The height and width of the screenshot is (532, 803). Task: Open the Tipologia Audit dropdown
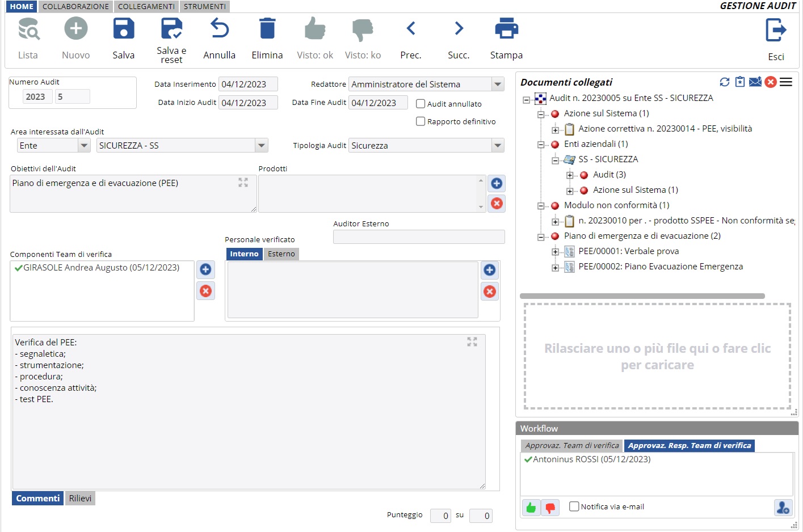[x=498, y=146]
